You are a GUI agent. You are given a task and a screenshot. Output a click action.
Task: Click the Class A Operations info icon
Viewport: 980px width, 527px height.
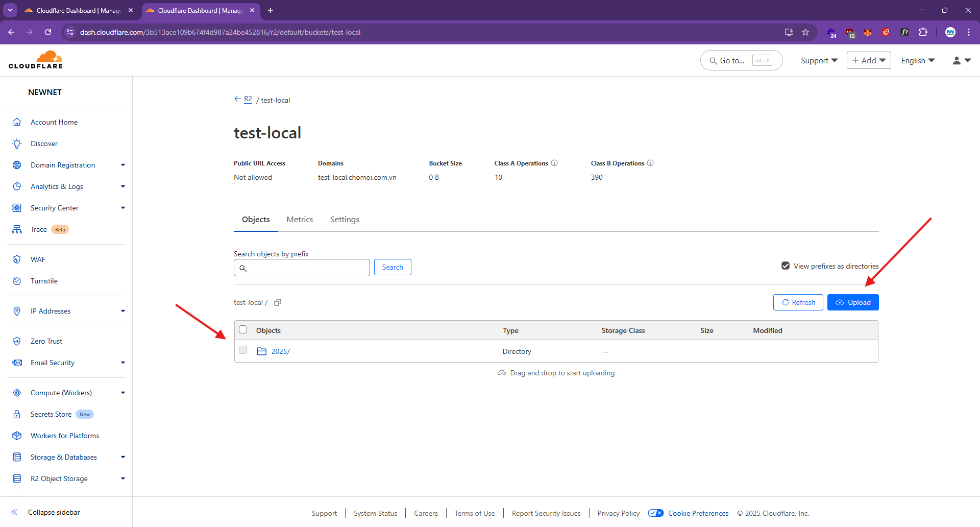tap(554, 163)
